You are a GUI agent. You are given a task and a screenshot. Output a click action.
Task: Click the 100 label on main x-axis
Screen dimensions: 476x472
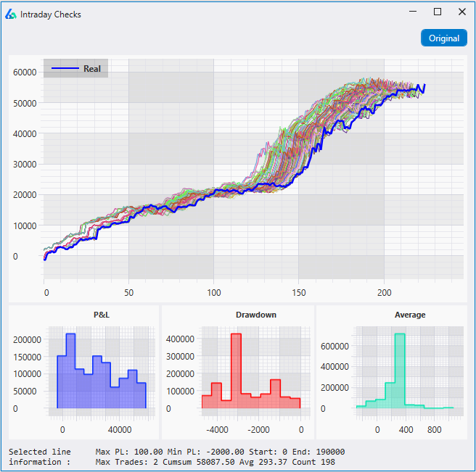(214, 292)
